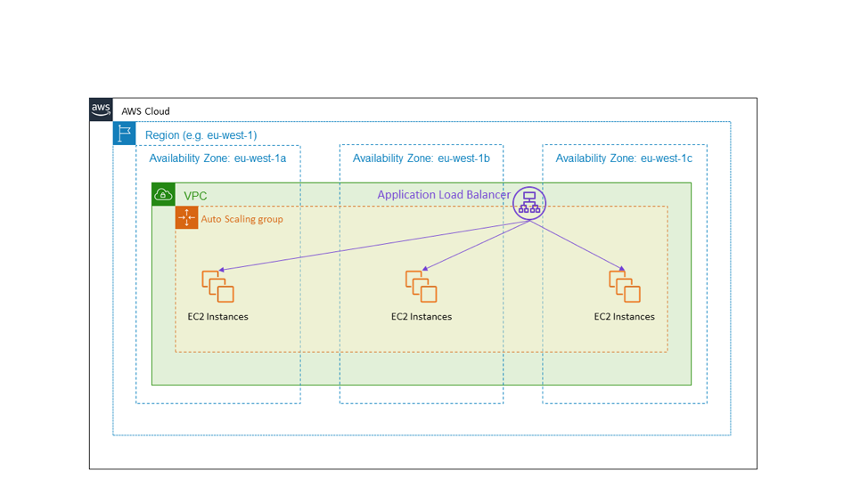Click the AWS logo icon

click(x=101, y=110)
